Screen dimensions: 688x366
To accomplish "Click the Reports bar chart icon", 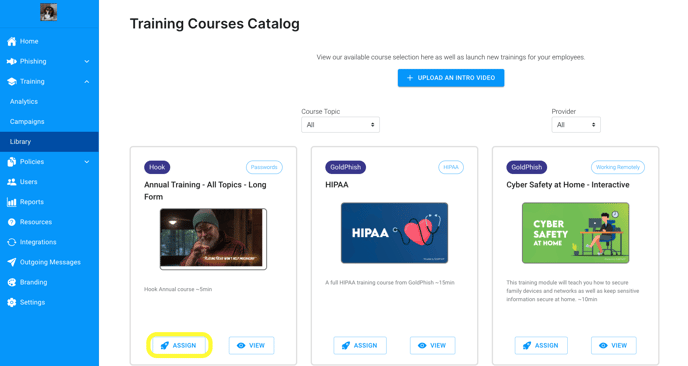I will (12, 202).
